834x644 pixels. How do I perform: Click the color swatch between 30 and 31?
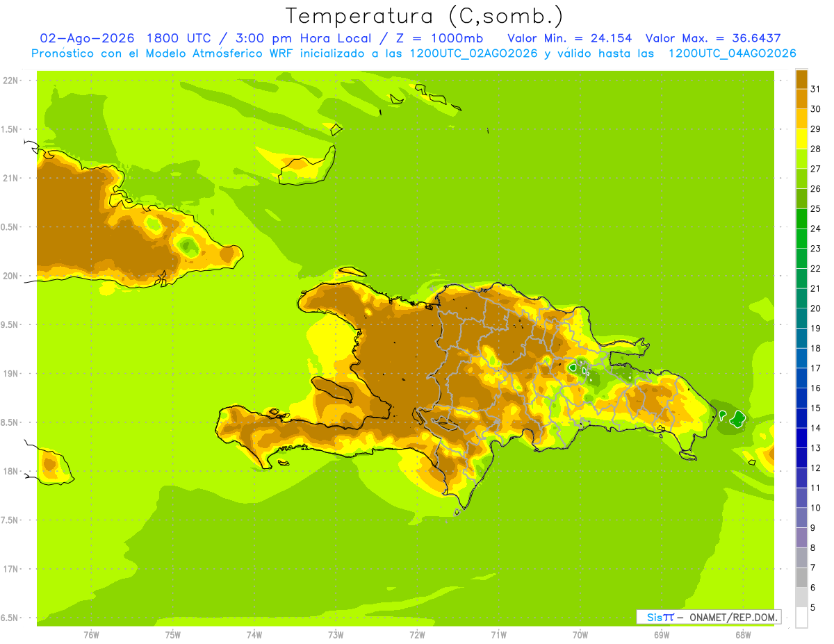pos(801,99)
